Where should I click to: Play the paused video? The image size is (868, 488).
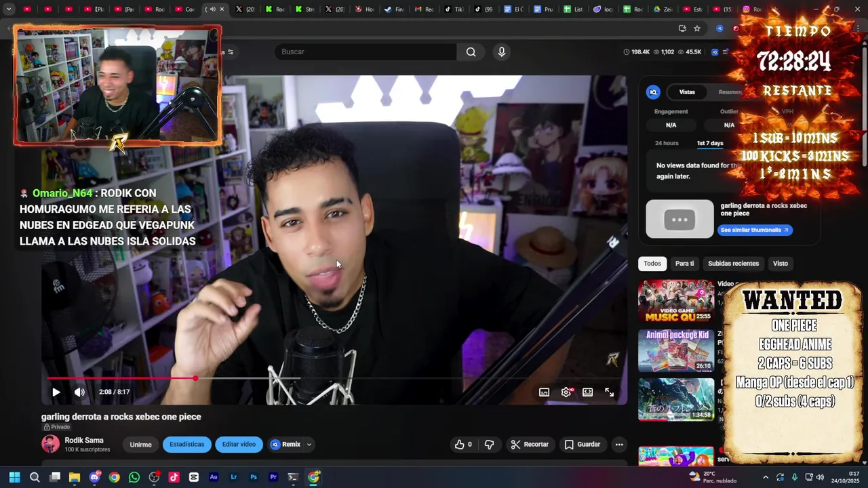click(x=56, y=392)
